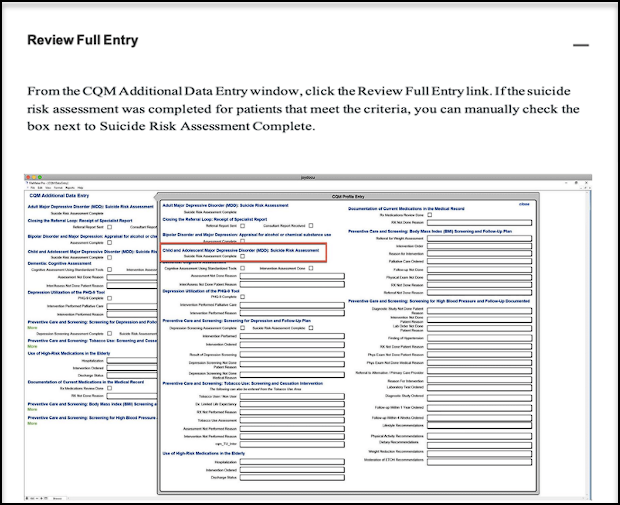Click Hospitalization field in CQM Profile Entry
Screen dimensions: 620x505
(x=292, y=462)
